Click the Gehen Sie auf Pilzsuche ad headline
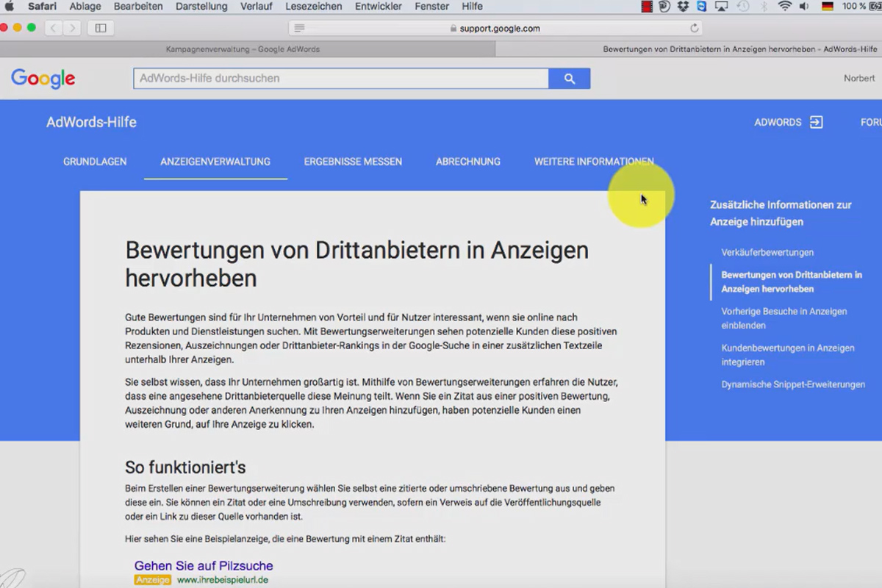Screen dimensions: 882x588 coord(204,566)
